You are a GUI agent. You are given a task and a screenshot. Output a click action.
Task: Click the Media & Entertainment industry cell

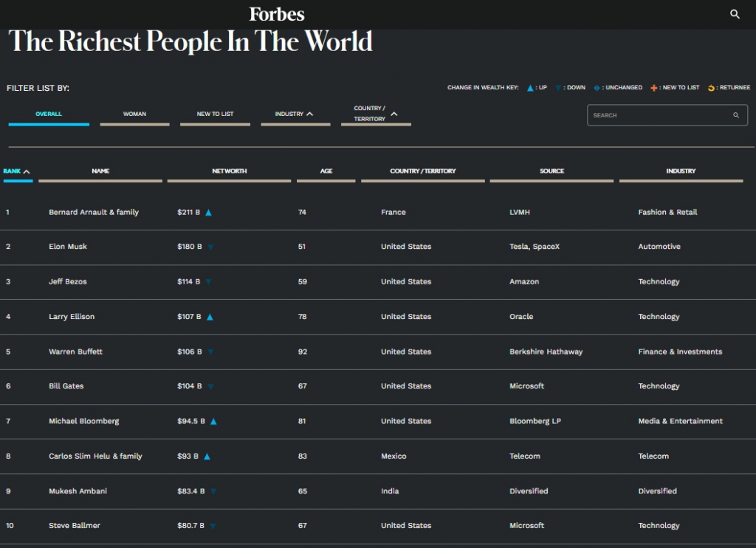tap(680, 421)
